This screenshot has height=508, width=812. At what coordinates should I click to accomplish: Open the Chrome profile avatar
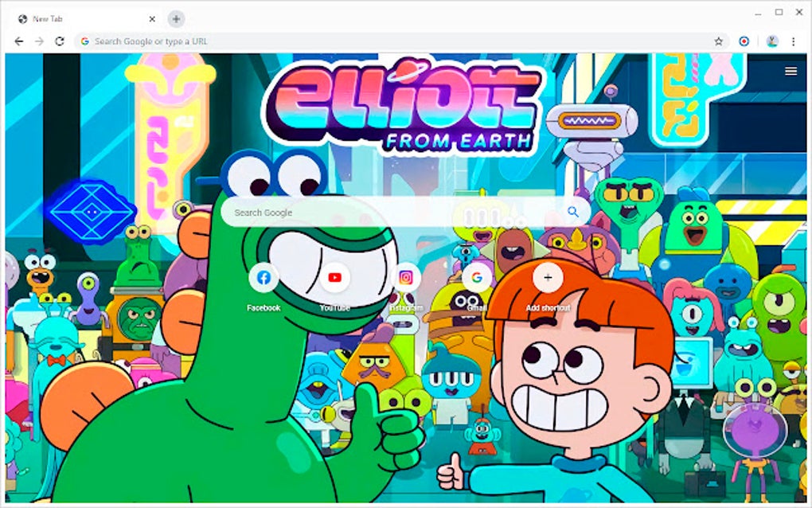point(772,41)
